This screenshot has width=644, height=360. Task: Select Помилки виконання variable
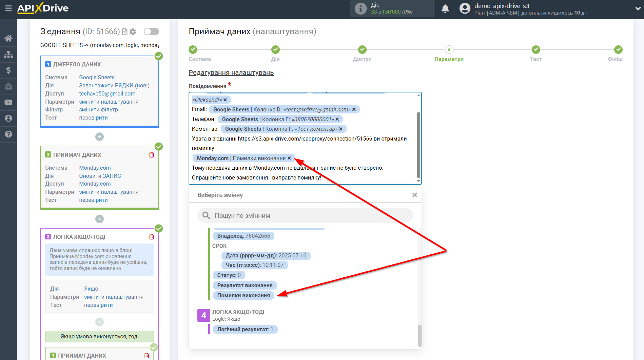243,296
